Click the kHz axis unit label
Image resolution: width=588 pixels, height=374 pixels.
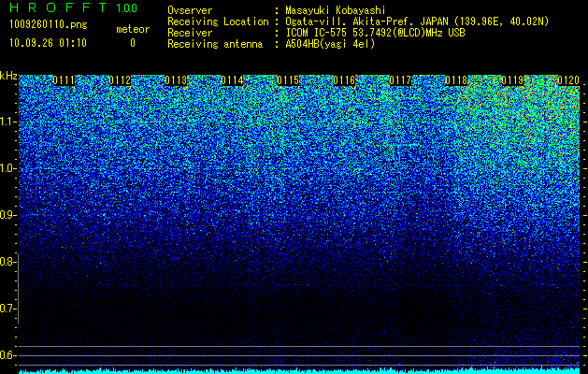[x=8, y=76]
